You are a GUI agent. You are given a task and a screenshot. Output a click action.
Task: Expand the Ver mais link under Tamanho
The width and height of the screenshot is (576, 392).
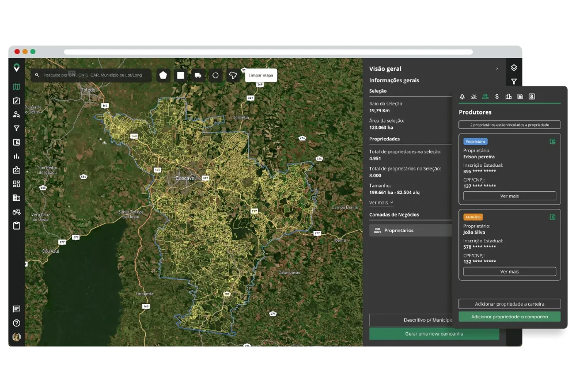(x=381, y=203)
